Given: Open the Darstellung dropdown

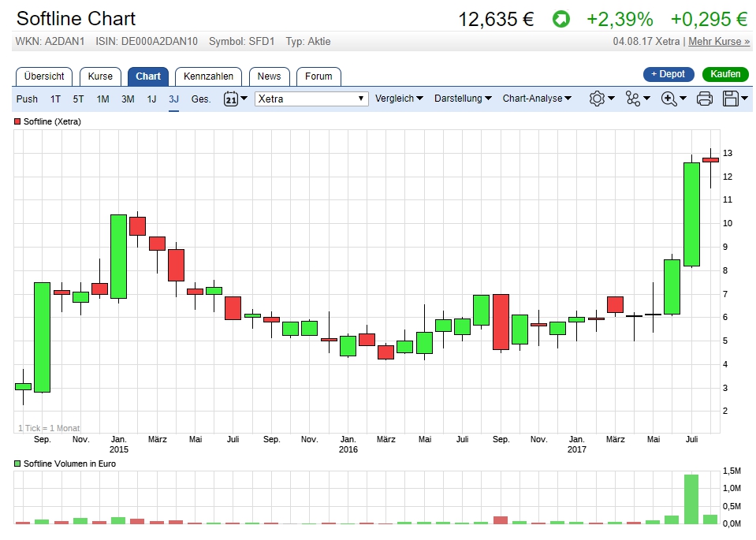Looking at the screenshot, I should (463, 99).
